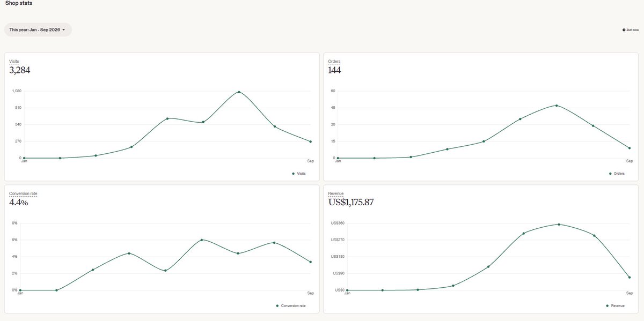The height and width of the screenshot is (321, 644).
Task: Click the 60 axis label on Orders chart
Action: (x=333, y=91)
